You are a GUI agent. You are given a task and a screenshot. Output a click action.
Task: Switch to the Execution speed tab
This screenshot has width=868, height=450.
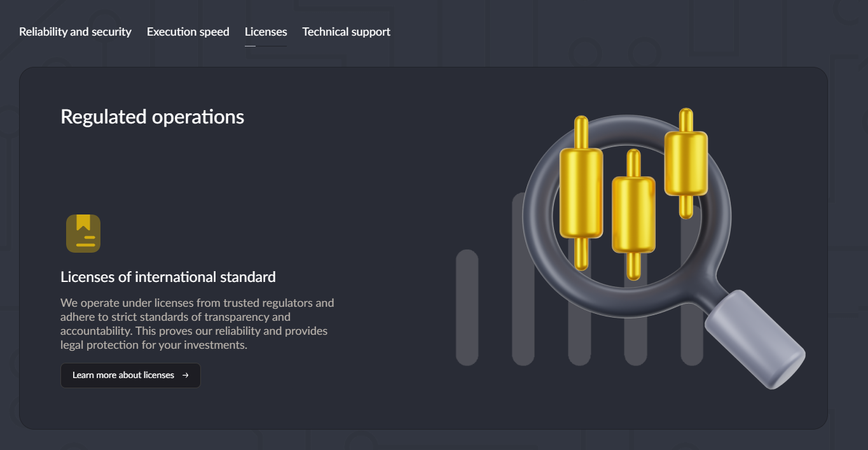pyautogui.click(x=188, y=32)
